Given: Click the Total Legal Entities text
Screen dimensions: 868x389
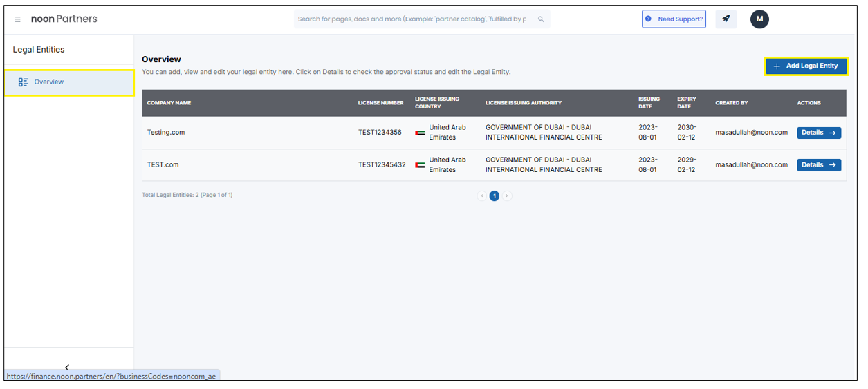Looking at the screenshot, I should pos(187,196).
